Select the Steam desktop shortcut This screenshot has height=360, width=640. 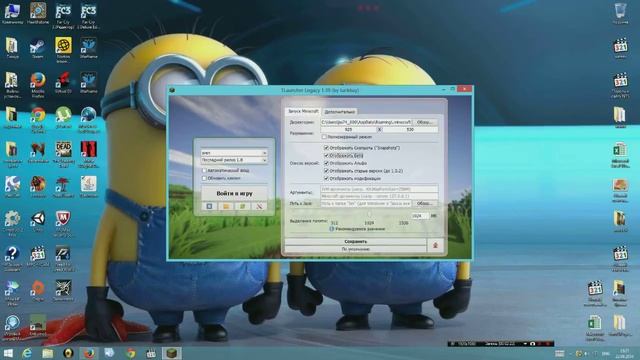click(37, 48)
